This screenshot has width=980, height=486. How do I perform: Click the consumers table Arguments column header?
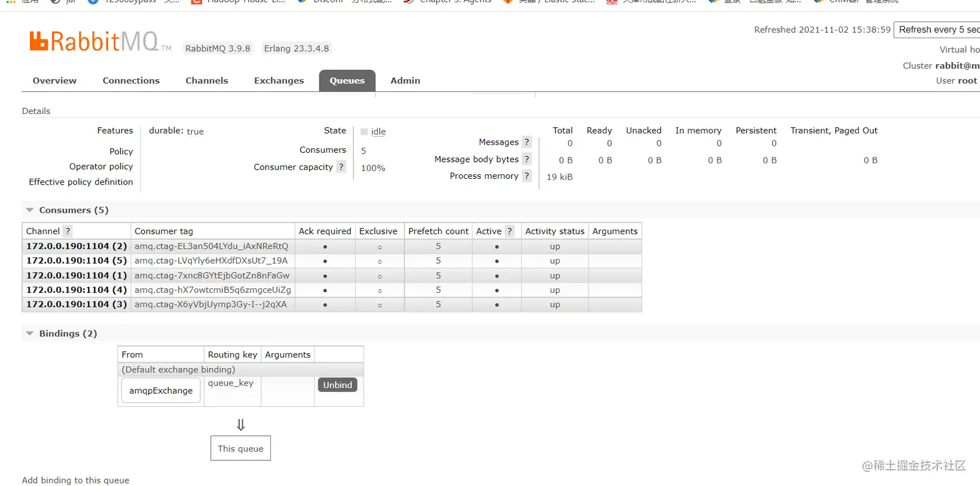click(615, 231)
